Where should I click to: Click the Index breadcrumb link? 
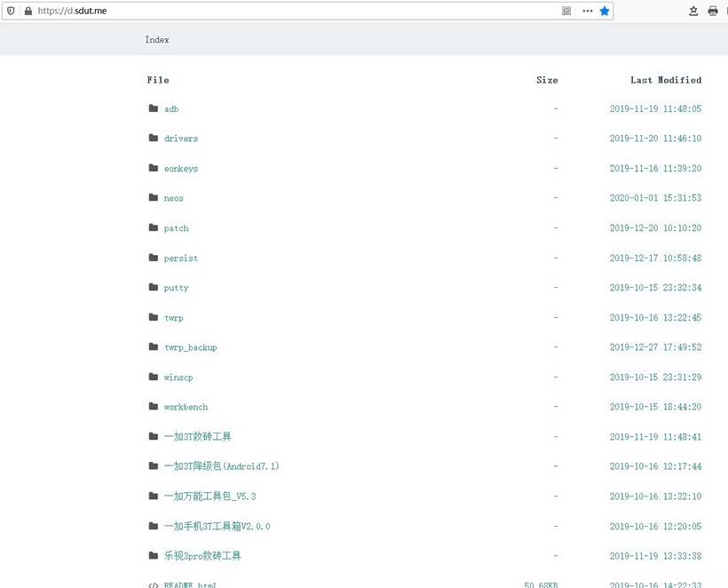tap(157, 40)
